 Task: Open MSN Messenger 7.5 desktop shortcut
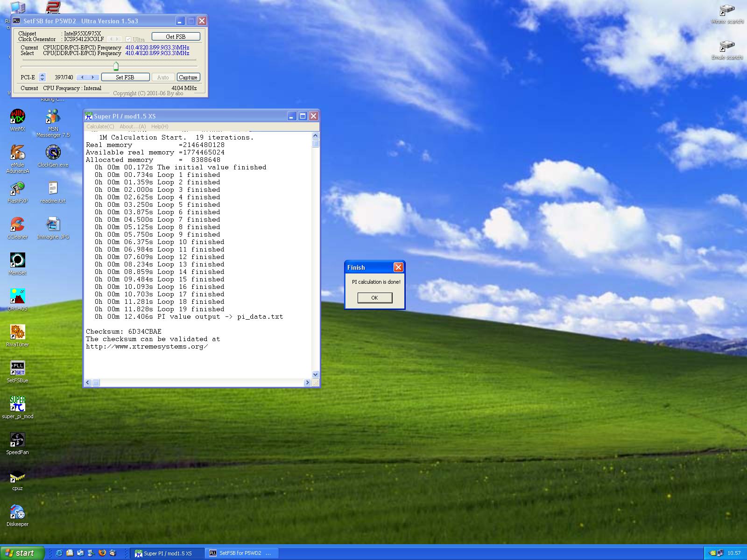53,123
